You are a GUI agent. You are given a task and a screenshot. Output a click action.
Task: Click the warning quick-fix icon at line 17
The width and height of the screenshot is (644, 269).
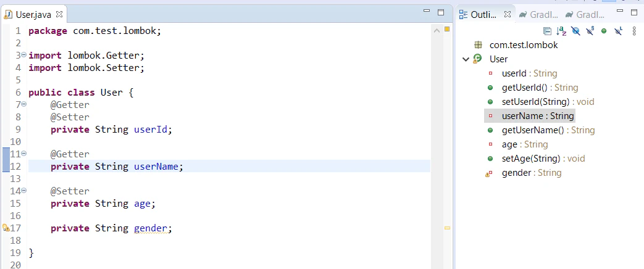click(6, 228)
